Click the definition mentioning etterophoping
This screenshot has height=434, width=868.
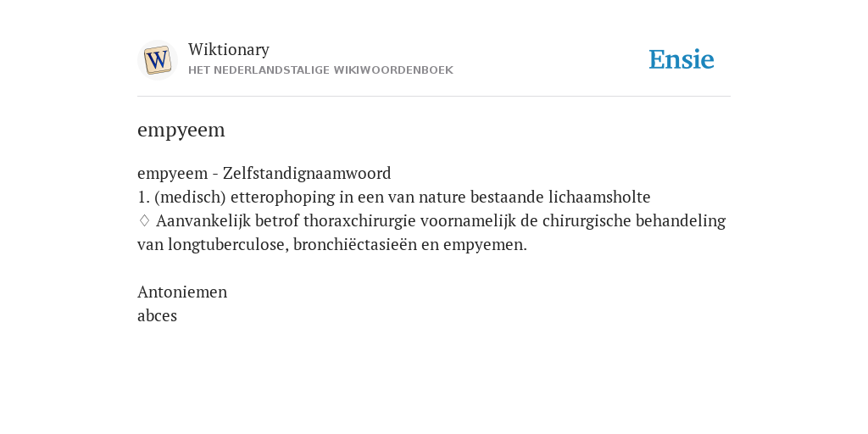(393, 197)
